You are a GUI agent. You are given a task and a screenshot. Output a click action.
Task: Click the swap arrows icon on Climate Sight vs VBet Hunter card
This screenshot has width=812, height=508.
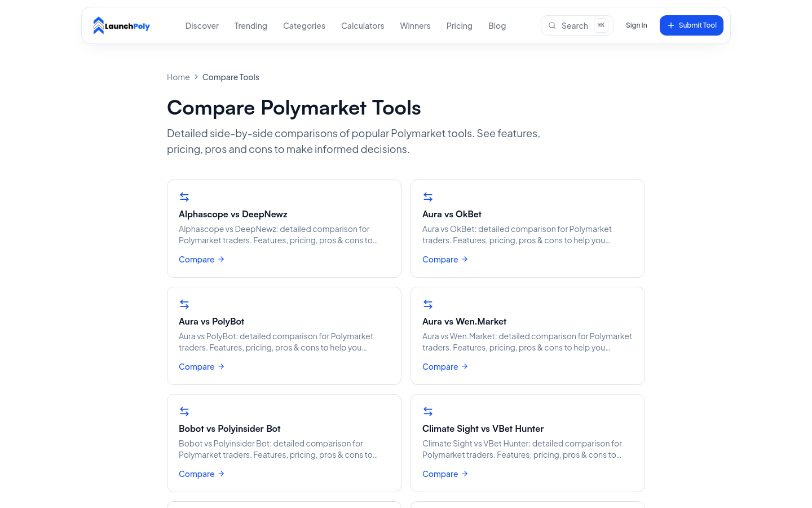pos(428,411)
